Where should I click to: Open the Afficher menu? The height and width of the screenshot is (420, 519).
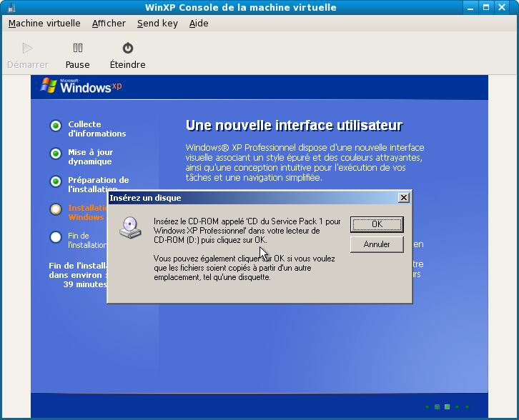[x=109, y=24]
